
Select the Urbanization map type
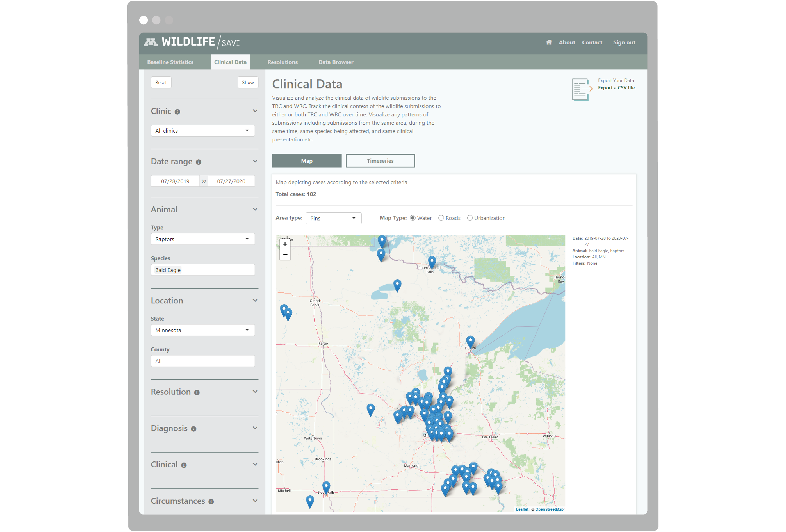pyautogui.click(x=470, y=218)
